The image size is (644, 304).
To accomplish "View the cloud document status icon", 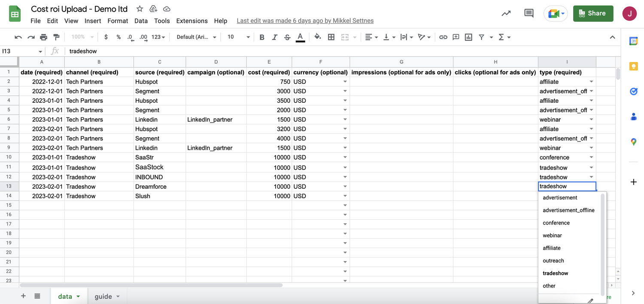I will pyautogui.click(x=167, y=9).
